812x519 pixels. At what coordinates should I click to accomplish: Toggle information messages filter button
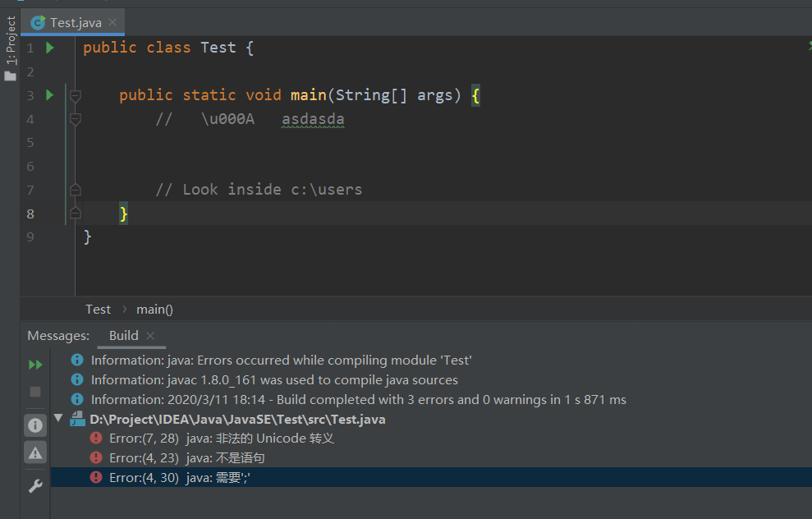tap(35, 425)
